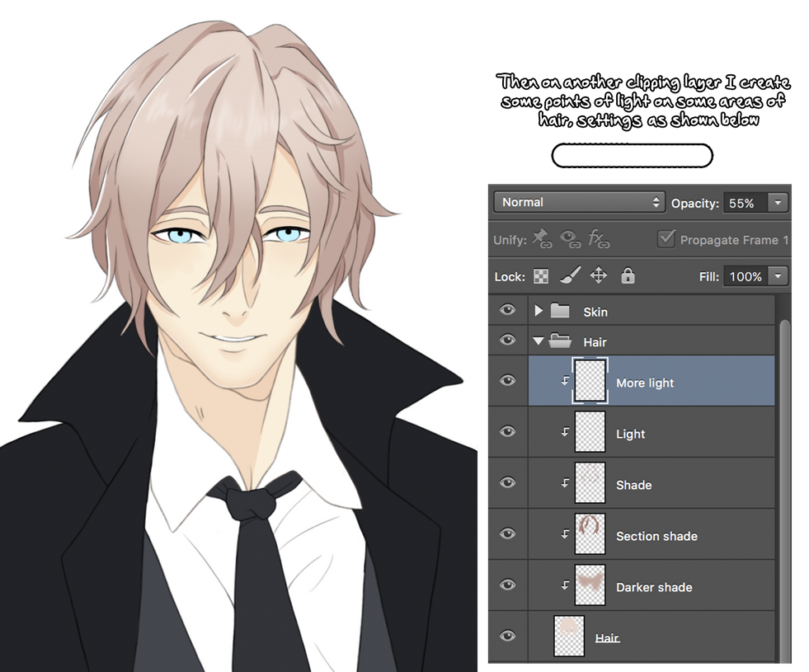This screenshot has height=672, width=809.
Task: Click the Hair group open-folder icon
Action: point(560,341)
